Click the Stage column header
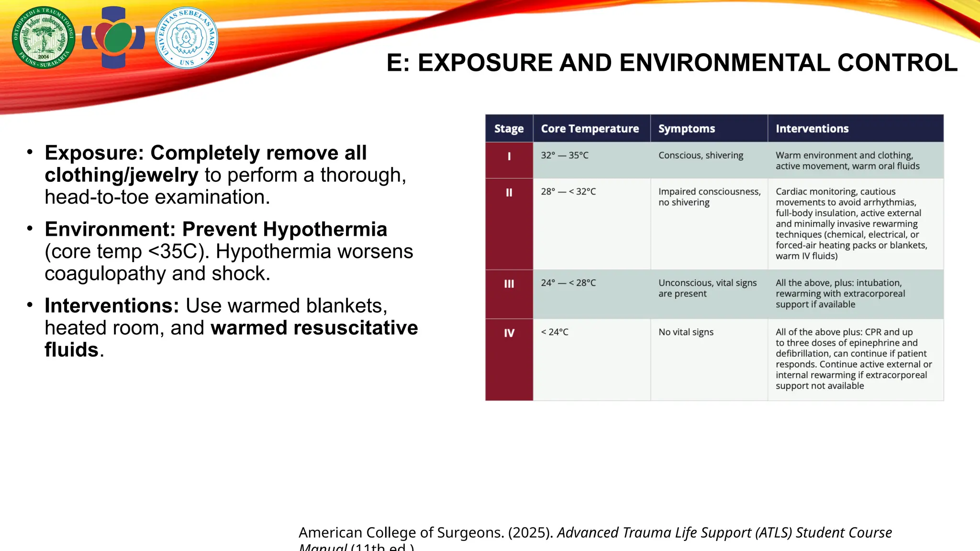The width and height of the screenshot is (980, 551). pos(509,129)
